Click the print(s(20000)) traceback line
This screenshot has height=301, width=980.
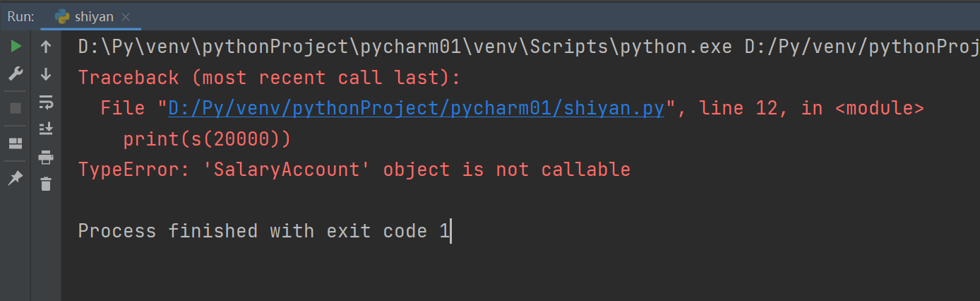[207, 139]
